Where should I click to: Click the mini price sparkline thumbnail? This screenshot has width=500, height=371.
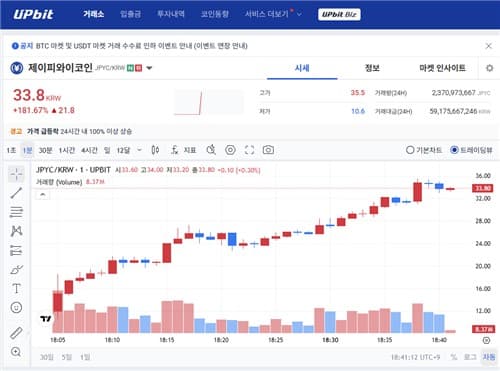click(x=209, y=102)
